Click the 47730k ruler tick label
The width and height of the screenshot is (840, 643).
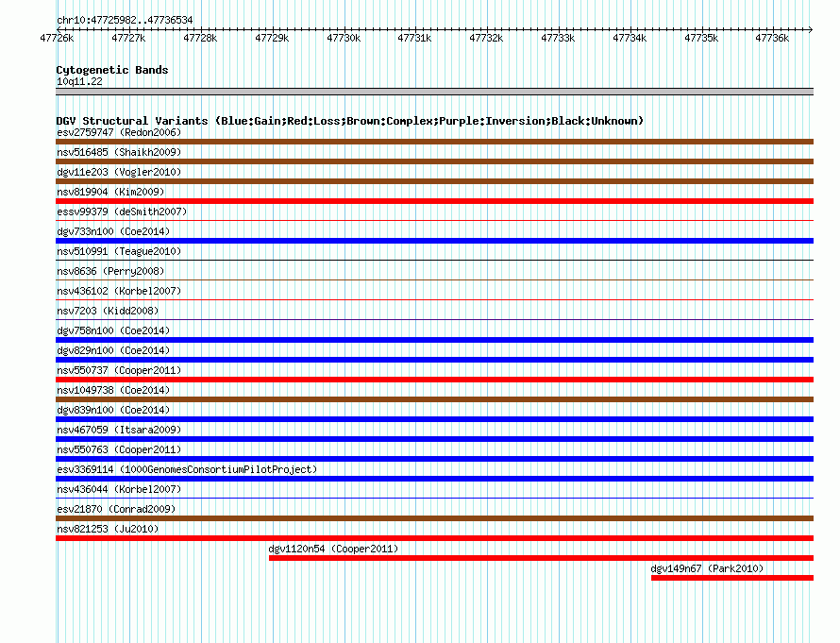(344, 38)
